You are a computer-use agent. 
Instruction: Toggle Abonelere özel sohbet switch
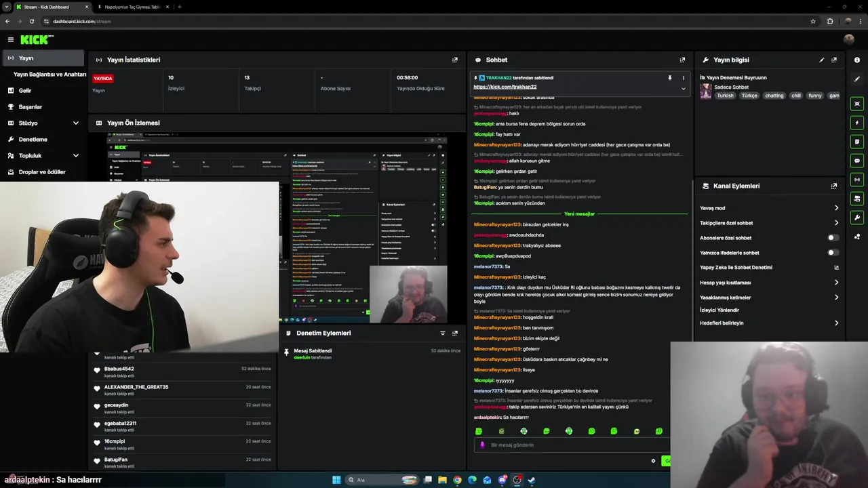pos(833,238)
